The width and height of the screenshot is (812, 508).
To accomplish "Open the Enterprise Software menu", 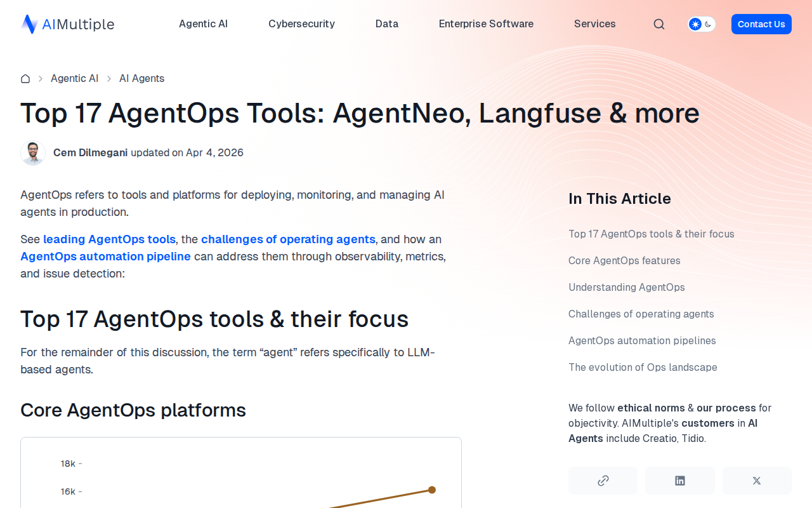I will (x=486, y=24).
